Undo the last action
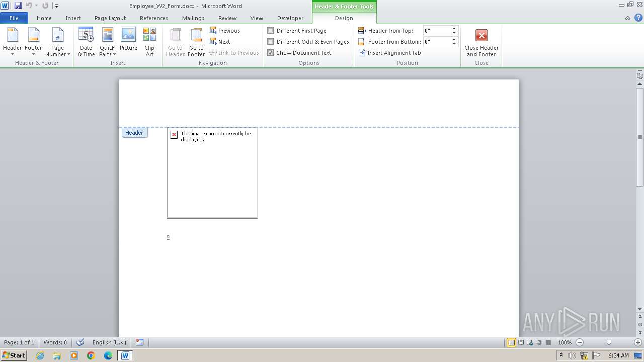The height and width of the screenshot is (362, 644). pos(29,6)
